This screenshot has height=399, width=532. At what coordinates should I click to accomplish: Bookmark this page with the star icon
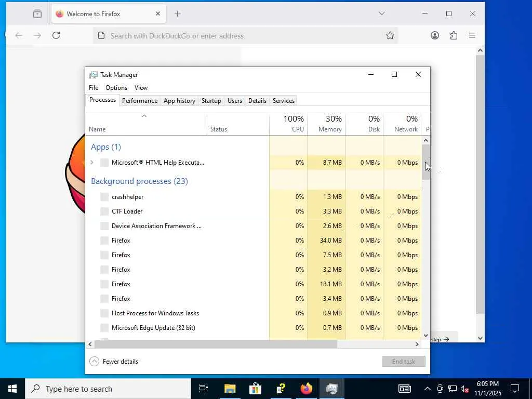[x=390, y=35]
